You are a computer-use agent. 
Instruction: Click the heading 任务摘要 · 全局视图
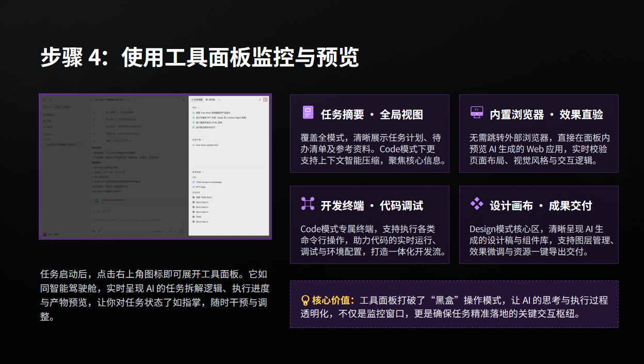[x=372, y=114]
